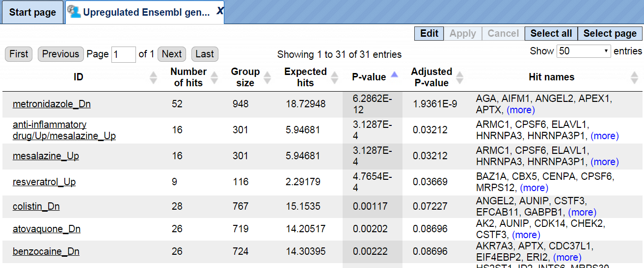Toggle P-value ascending sort arrow
The width and height of the screenshot is (644, 268).
[395, 75]
